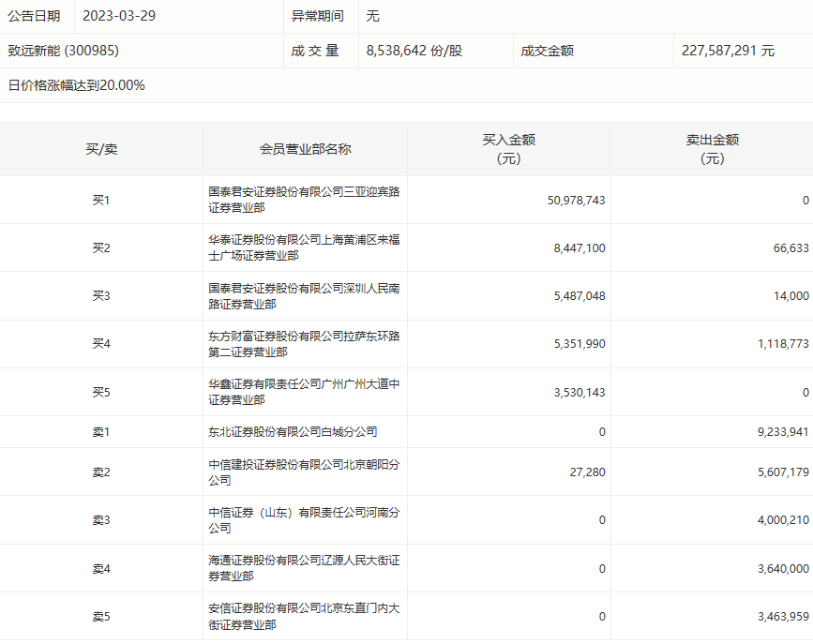This screenshot has width=813, height=644.
Task: Click sell amount 66,633
Action: click(x=790, y=247)
